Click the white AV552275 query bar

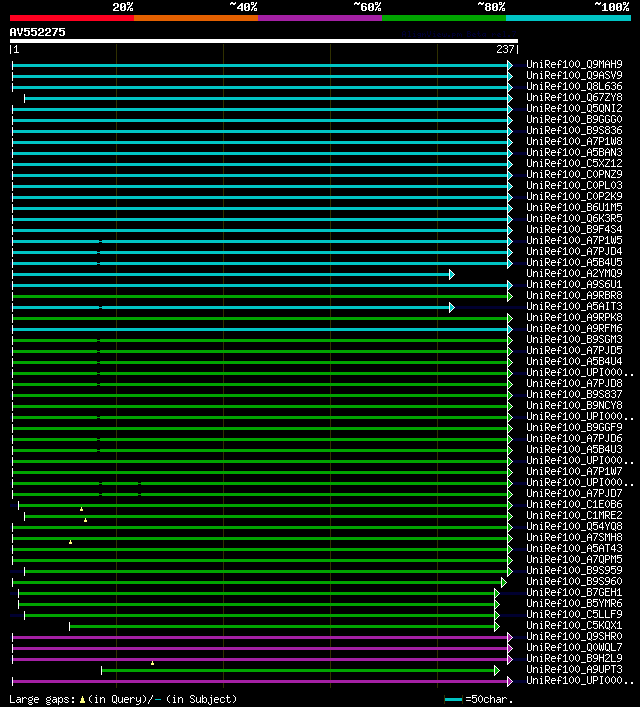[264, 41]
